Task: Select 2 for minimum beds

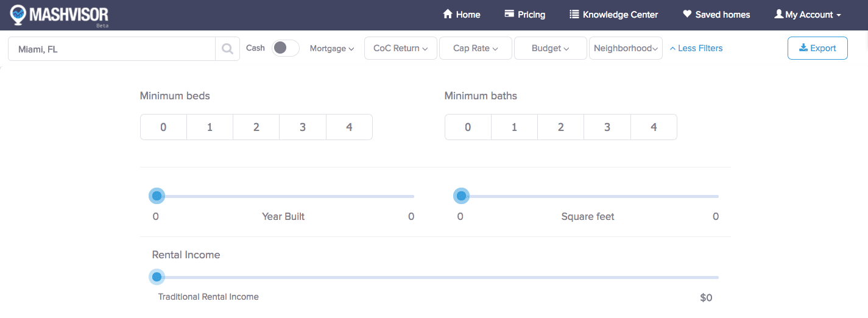Action: click(x=256, y=127)
